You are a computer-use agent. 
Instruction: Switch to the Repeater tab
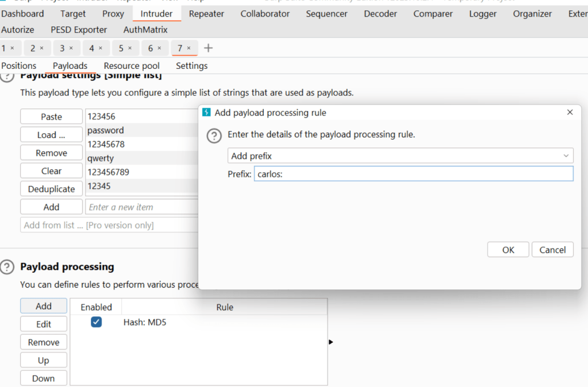[206, 14]
